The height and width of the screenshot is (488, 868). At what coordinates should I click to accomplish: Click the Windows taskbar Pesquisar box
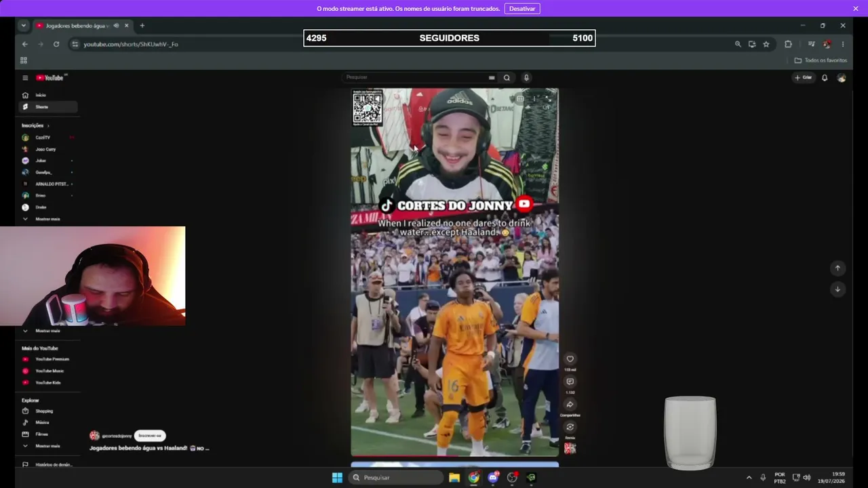[397, 478]
